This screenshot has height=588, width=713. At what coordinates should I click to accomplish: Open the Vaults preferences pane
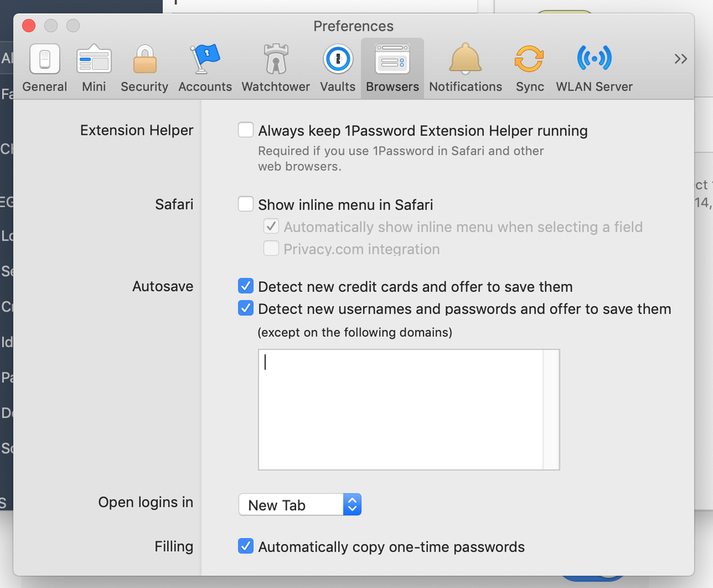coord(338,69)
